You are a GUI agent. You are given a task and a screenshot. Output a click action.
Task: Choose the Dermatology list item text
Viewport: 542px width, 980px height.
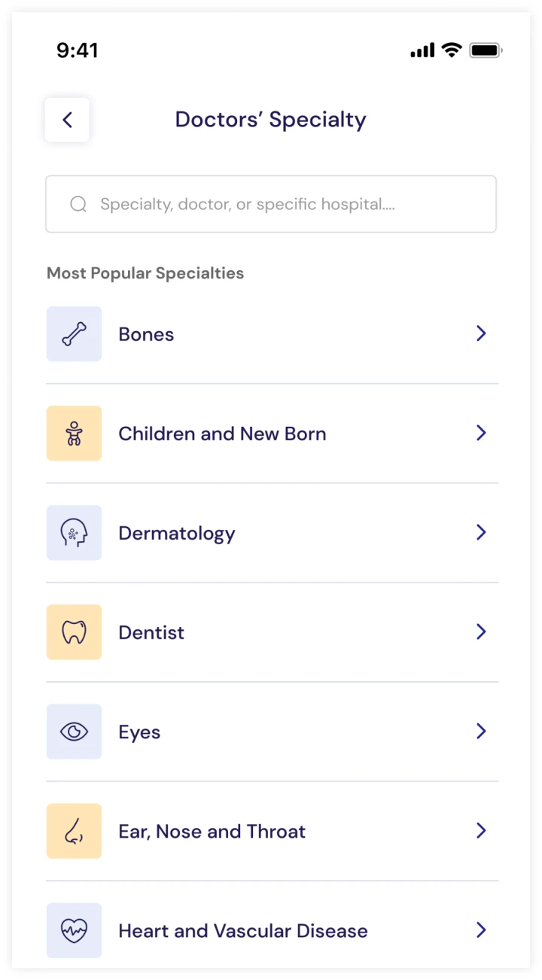177,533
